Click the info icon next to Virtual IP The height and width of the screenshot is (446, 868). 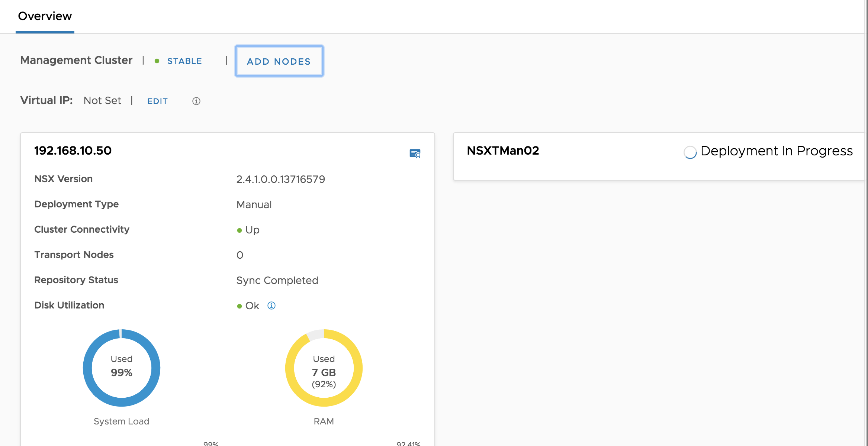(196, 101)
